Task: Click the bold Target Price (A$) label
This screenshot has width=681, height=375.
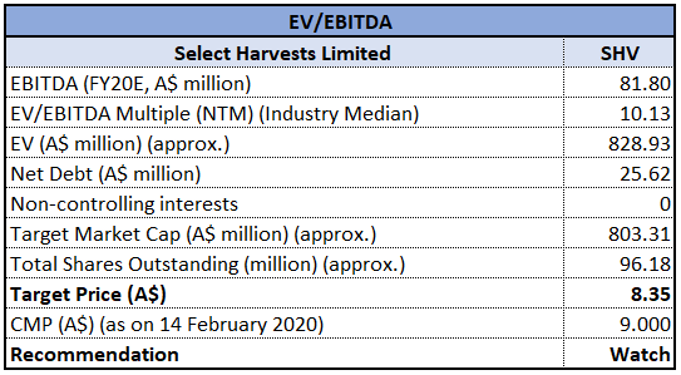Action: pos(88,294)
